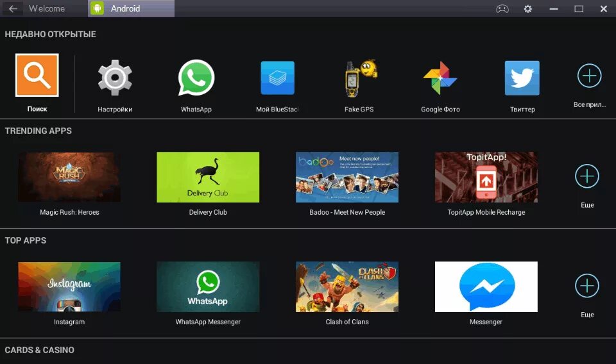Click Еще plus icon in Top Apps
Screen dimensions: 616x364
587,286
